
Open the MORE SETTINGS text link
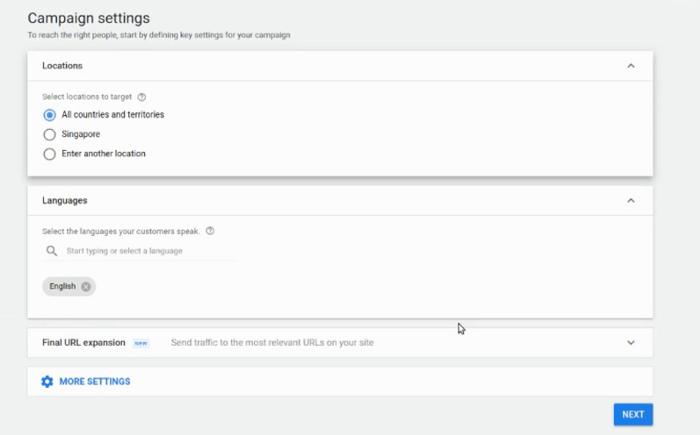click(94, 381)
